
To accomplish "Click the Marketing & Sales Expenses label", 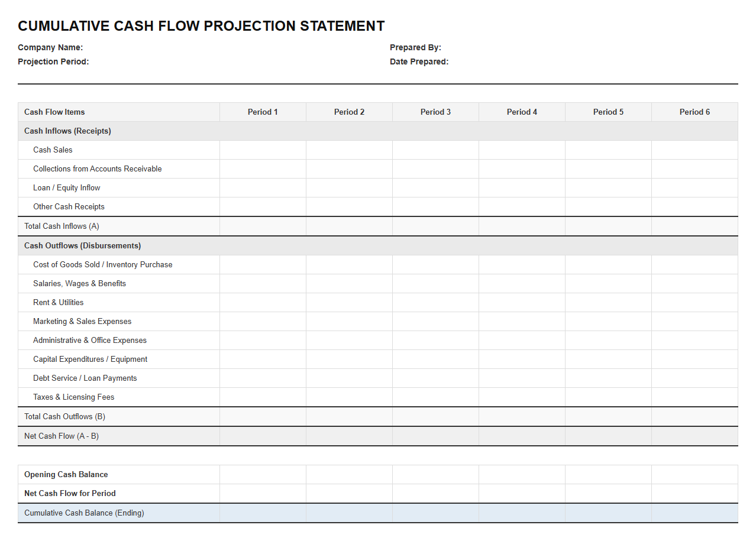I will (82, 321).
